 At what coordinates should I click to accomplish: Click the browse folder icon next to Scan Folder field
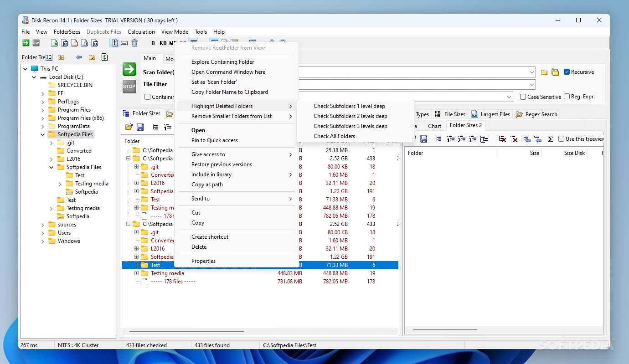pyautogui.click(x=544, y=72)
